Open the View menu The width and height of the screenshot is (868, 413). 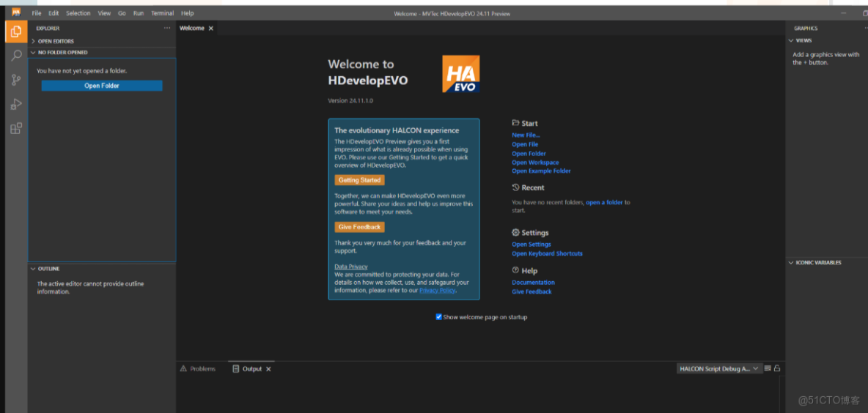104,13
